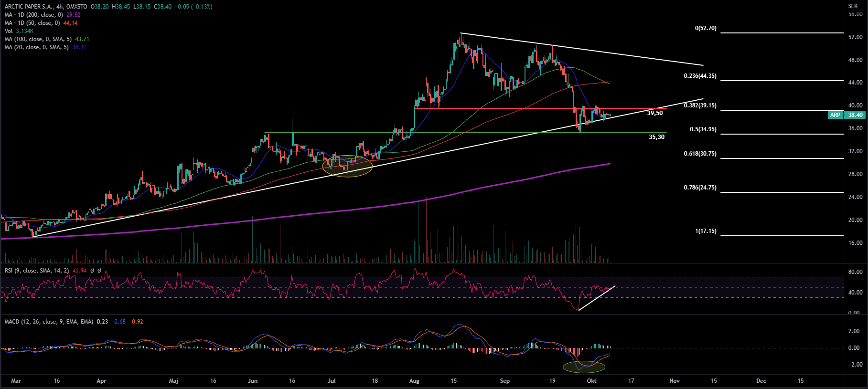Viewport: 868px width, 389px height.
Task: Click the 35,30 support text label
Action: [656, 137]
